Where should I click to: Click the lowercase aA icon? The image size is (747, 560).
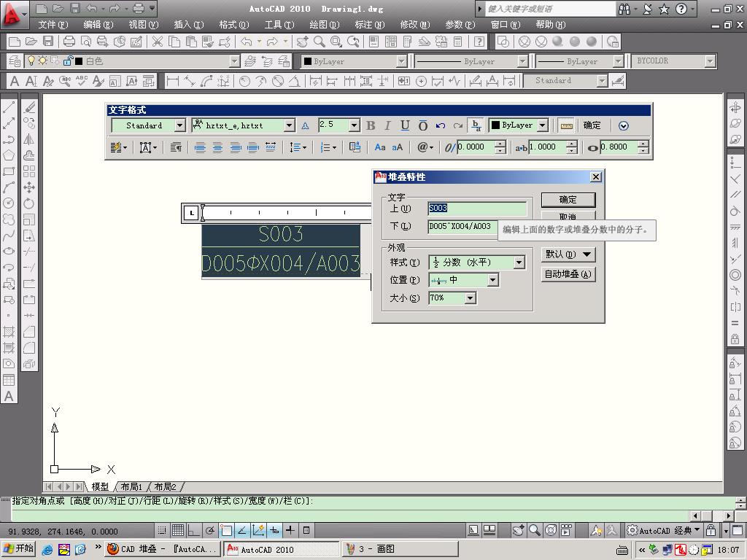tap(398, 147)
